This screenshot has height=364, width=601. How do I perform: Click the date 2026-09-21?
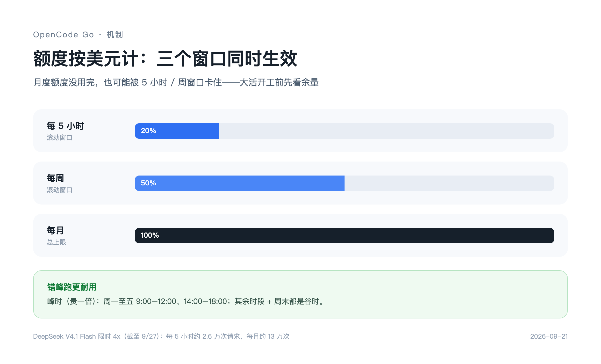click(549, 336)
